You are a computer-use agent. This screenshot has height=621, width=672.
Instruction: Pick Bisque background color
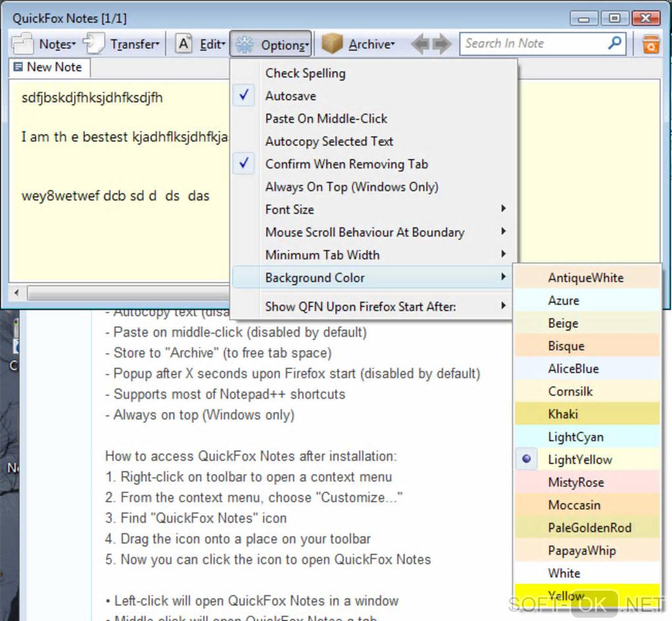tap(587, 345)
